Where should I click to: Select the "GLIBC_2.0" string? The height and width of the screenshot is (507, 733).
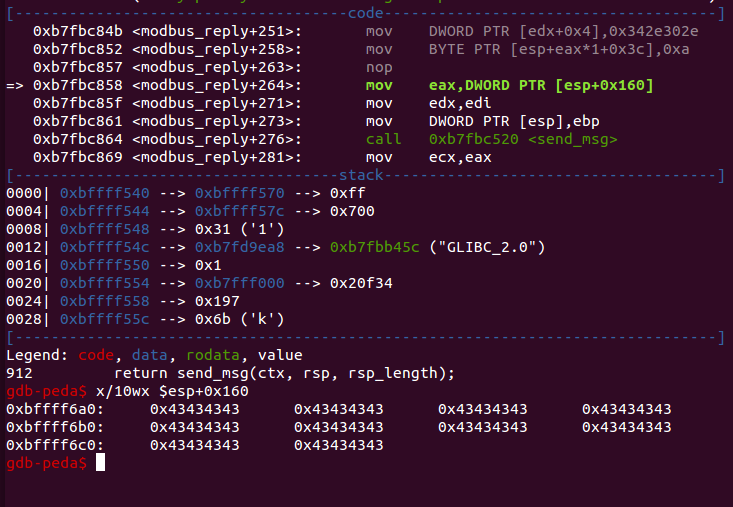(x=487, y=247)
